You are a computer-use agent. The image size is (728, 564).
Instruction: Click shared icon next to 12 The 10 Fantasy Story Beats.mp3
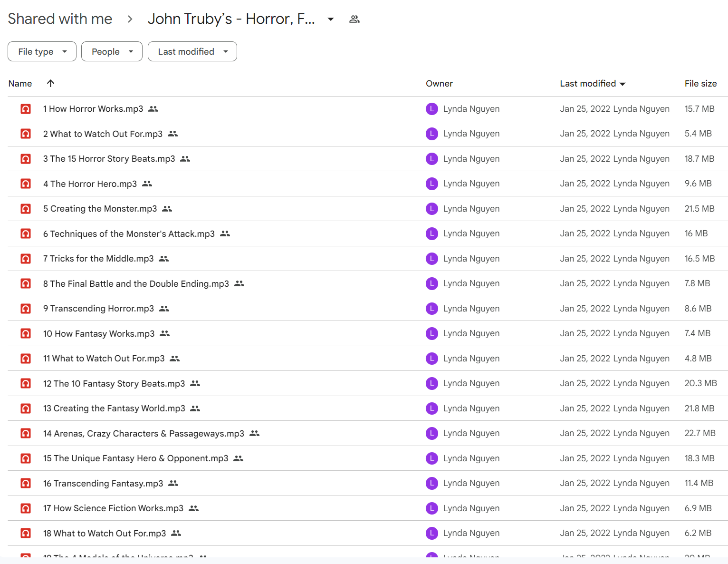click(195, 383)
